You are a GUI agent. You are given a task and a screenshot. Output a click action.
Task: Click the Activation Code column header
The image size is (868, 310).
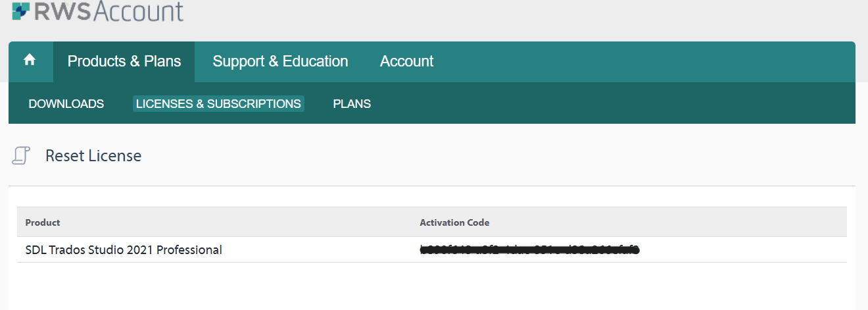pos(454,222)
